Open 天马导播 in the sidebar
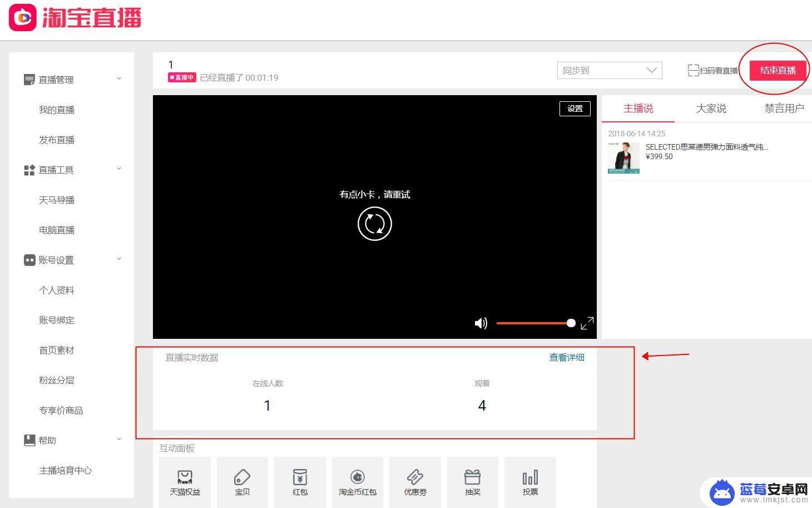The height and width of the screenshot is (508, 812). click(57, 200)
